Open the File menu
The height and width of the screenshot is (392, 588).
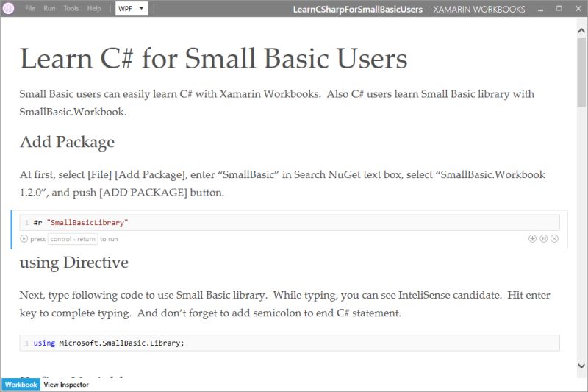pos(30,8)
